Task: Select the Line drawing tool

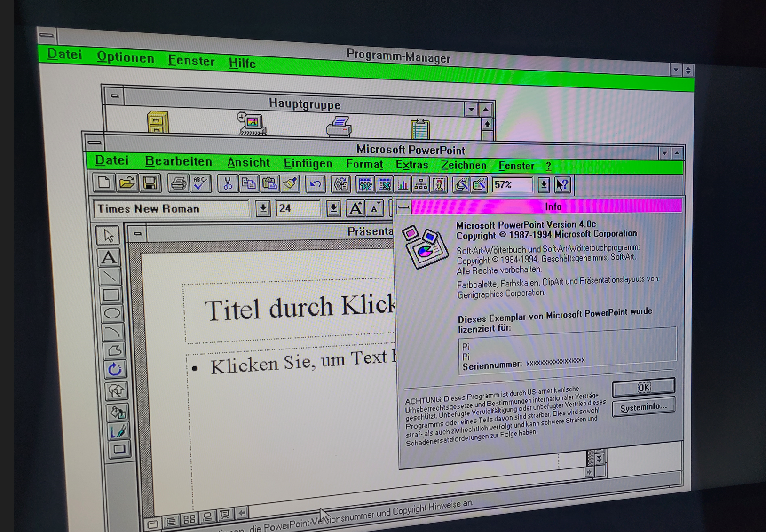Action: tap(110, 276)
